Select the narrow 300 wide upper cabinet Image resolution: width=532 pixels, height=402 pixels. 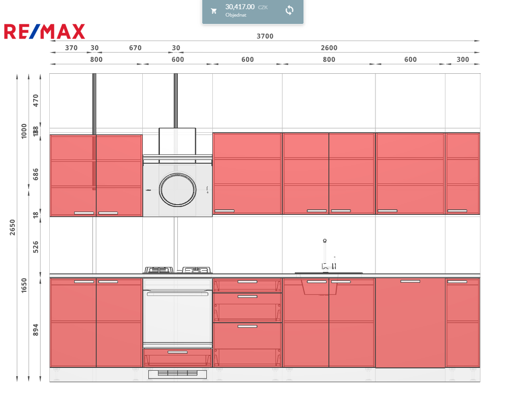tap(462, 173)
